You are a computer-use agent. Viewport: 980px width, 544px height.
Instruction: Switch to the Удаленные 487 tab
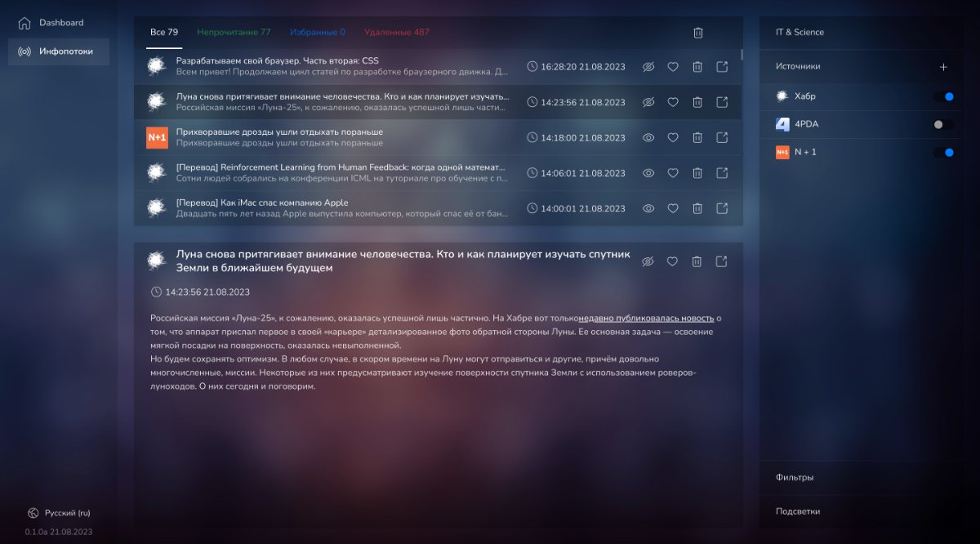(x=396, y=33)
